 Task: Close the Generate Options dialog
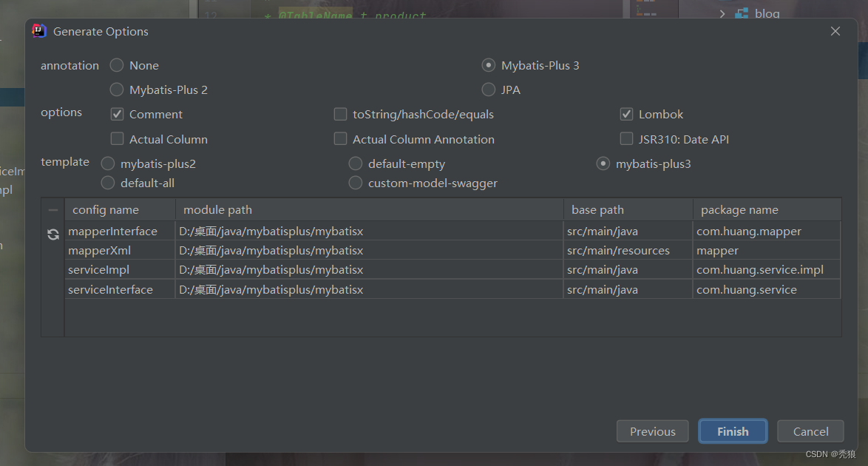click(835, 31)
